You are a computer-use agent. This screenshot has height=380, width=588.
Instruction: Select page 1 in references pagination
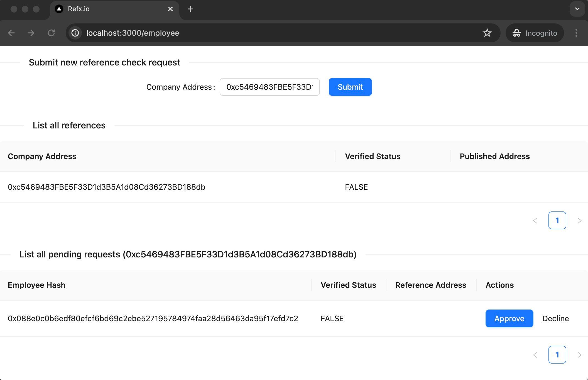point(557,220)
